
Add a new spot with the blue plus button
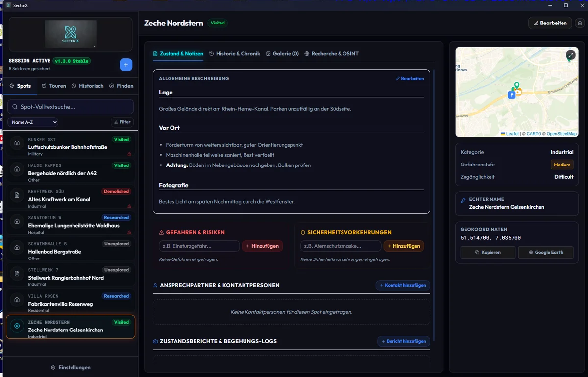tap(126, 65)
